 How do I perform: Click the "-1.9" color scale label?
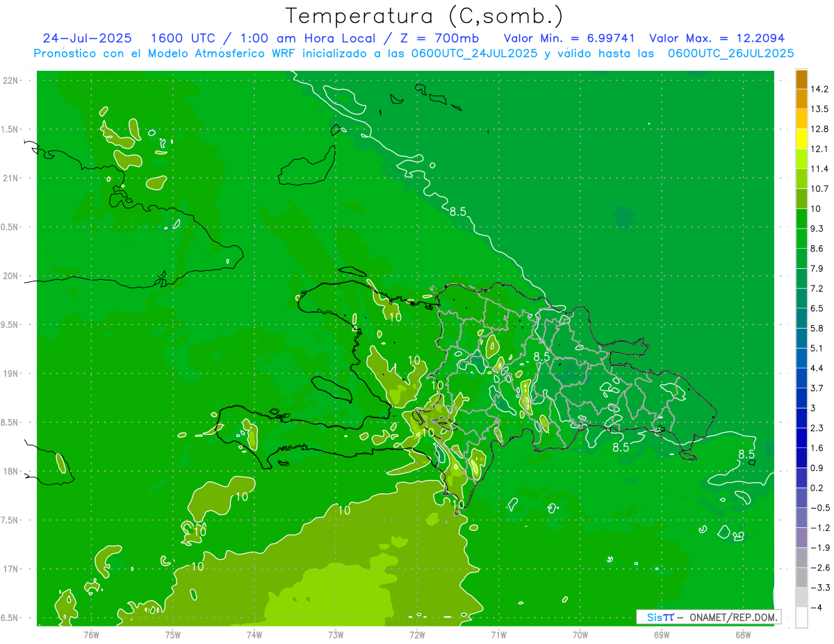coord(819,547)
